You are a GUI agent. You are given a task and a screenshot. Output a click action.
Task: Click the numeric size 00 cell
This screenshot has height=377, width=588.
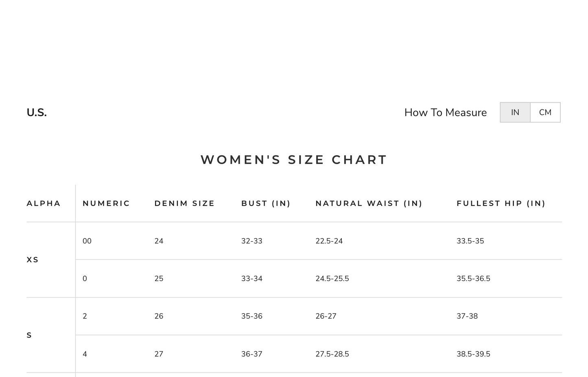coord(87,241)
